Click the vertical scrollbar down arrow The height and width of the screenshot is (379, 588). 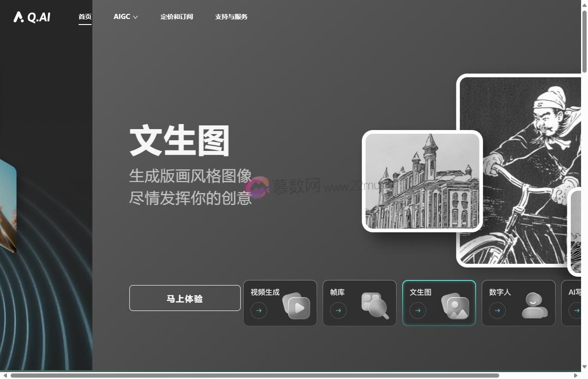click(x=584, y=367)
